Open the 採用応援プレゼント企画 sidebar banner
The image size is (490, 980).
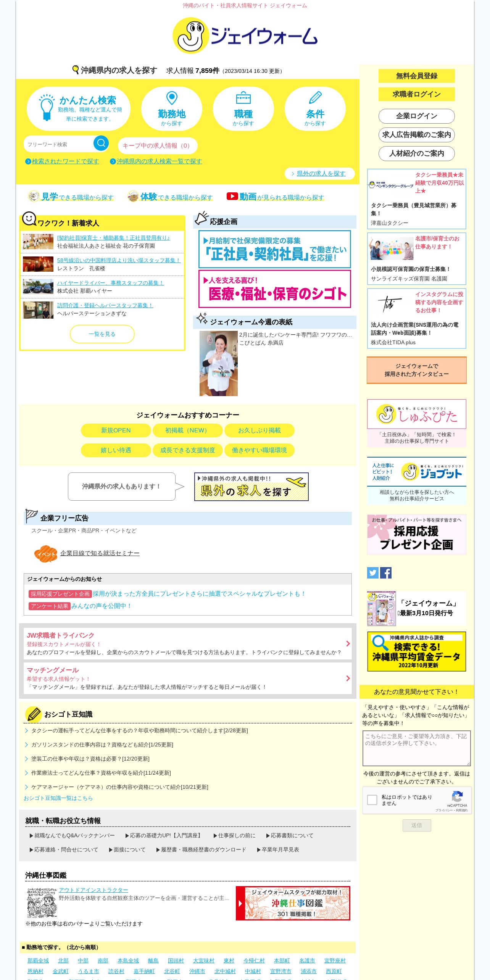pyautogui.click(x=417, y=534)
